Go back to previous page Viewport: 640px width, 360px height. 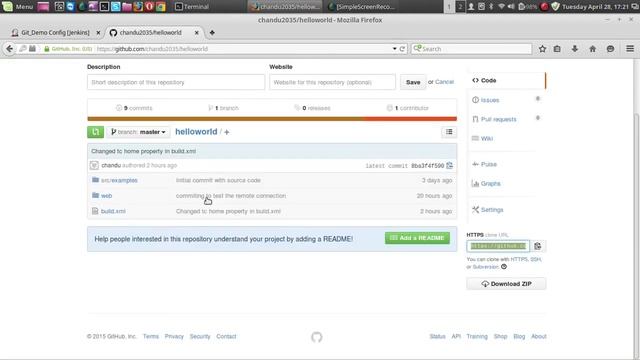[x=9, y=49]
